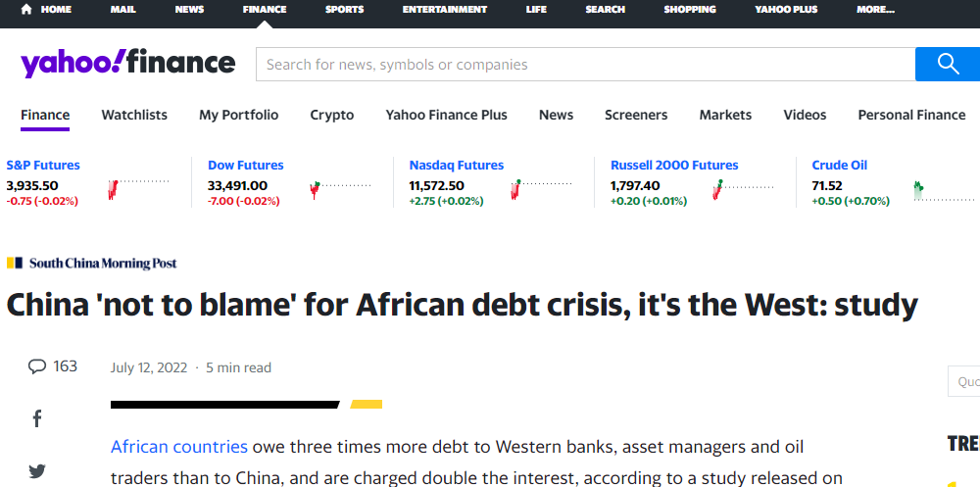This screenshot has height=487, width=980.
Task: Open the S&P Futures mini chart
Action: point(138,187)
